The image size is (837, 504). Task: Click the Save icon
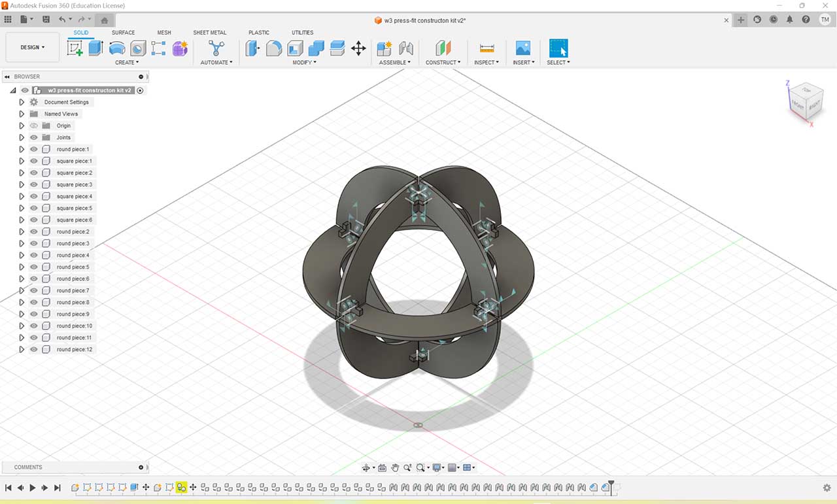pos(46,20)
